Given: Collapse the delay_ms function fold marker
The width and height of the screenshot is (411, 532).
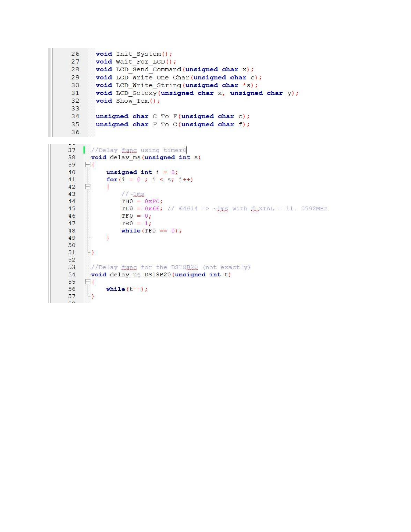Looking at the screenshot, I should pos(88,165).
